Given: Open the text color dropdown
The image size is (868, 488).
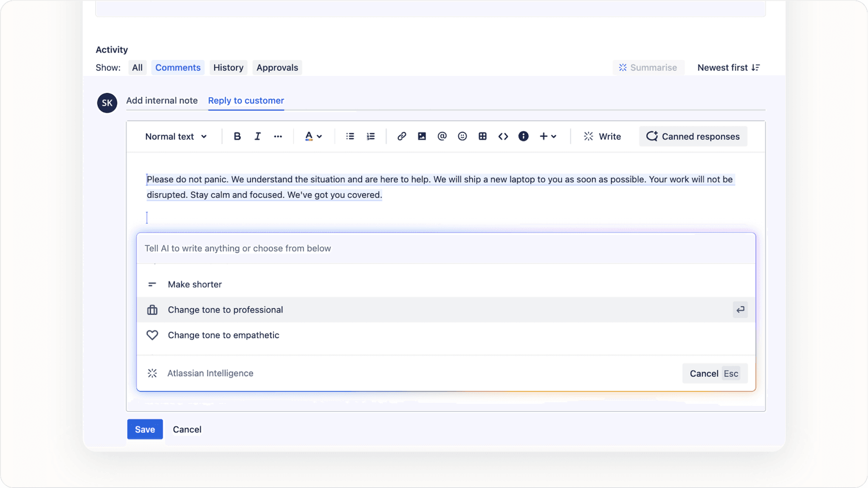Looking at the screenshot, I should click(x=313, y=136).
